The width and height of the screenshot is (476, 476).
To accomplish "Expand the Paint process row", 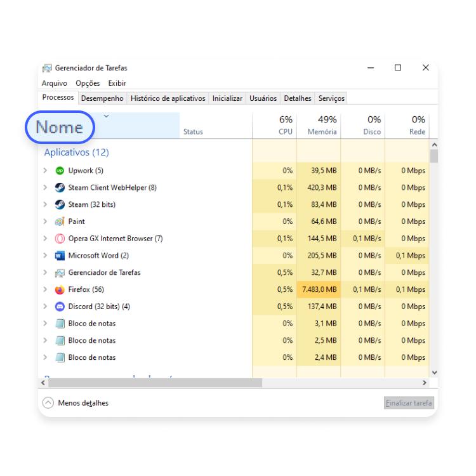I will [45, 221].
